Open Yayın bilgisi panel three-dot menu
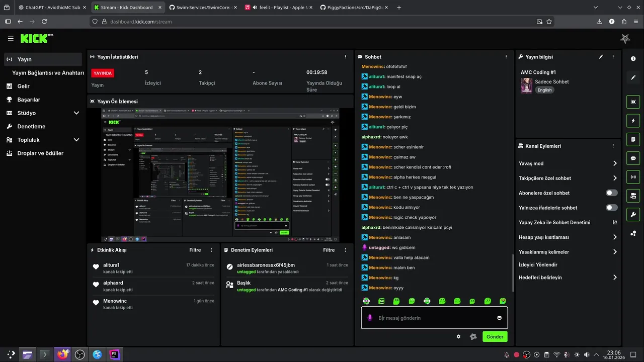 [613, 57]
